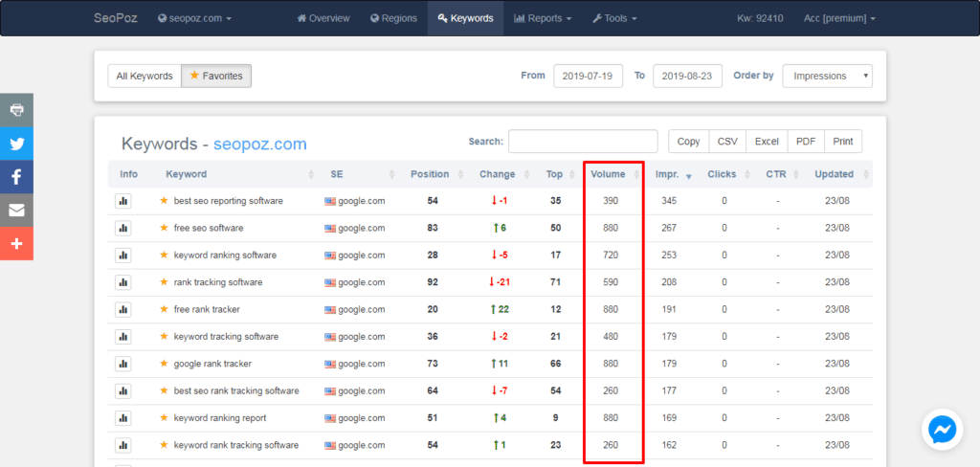Image resolution: width=980 pixels, height=467 pixels.
Task: Share on Facebook using the sidebar icon
Action: click(x=16, y=177)
